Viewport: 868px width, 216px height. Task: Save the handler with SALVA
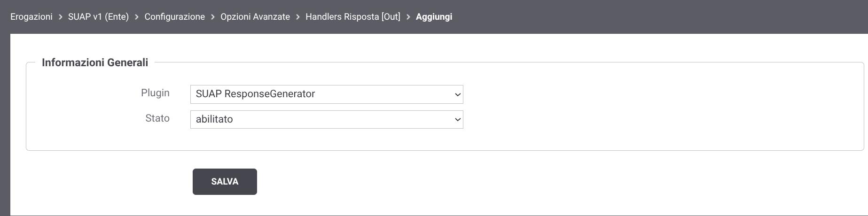tap(225, 182)
